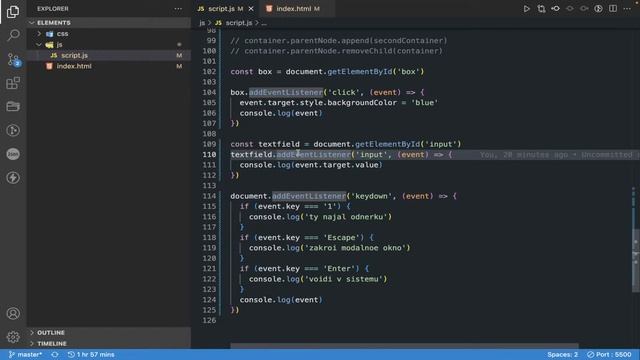
Task: Click 'ty najal odnerku' string
Action: click(x=346, y=217)
